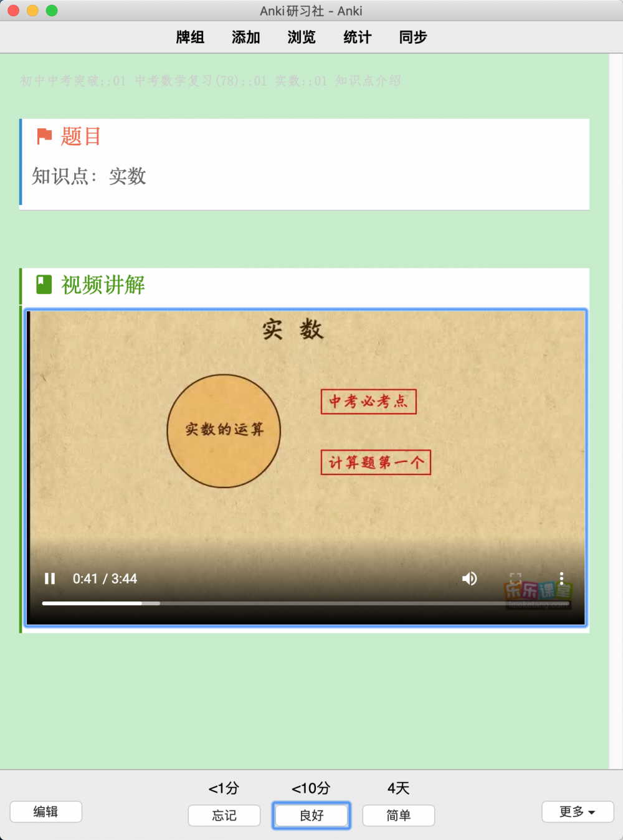Click the green book icon beside 视频讲解

(44, 285)
